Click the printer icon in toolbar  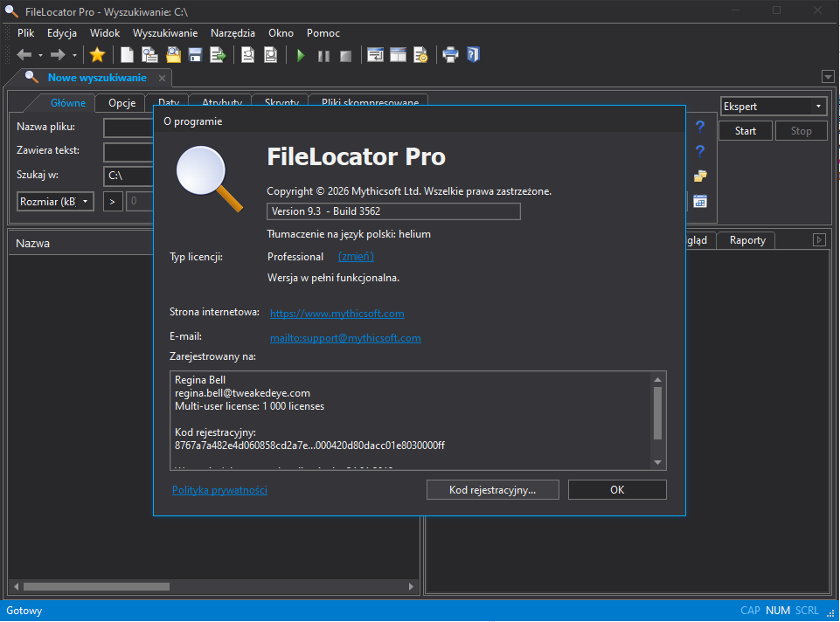pyautogui.click(x=450, y=54)
